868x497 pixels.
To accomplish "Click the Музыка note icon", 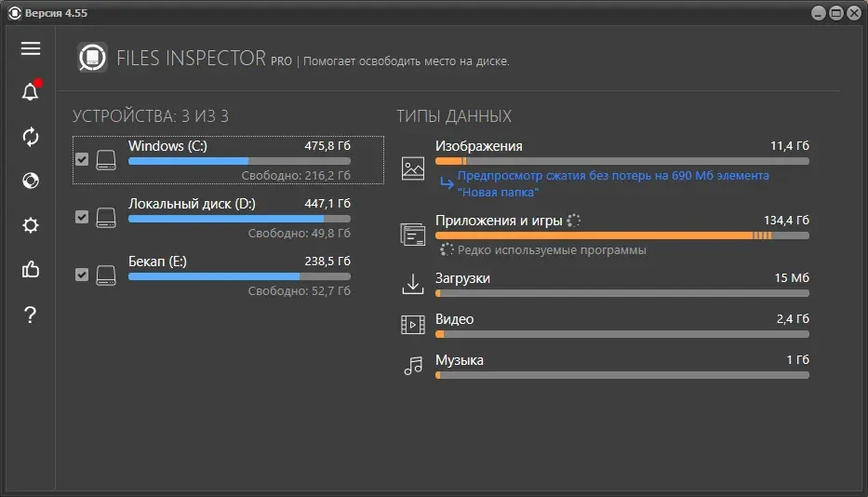I will 413,365.
